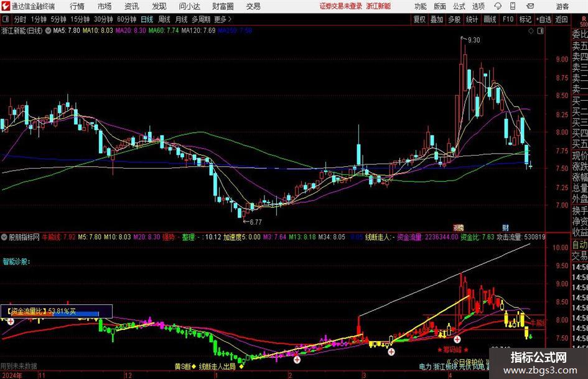The height and width of the screenshot is (379, 588).
Task: Click the MA120: 7.69 indicator label
Action: pos(198,30)
